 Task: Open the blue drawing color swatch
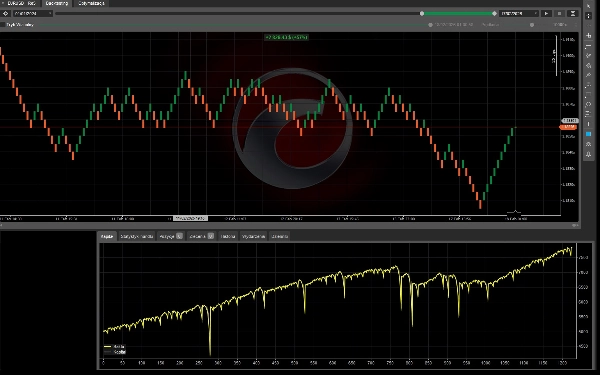coord(589,134)
